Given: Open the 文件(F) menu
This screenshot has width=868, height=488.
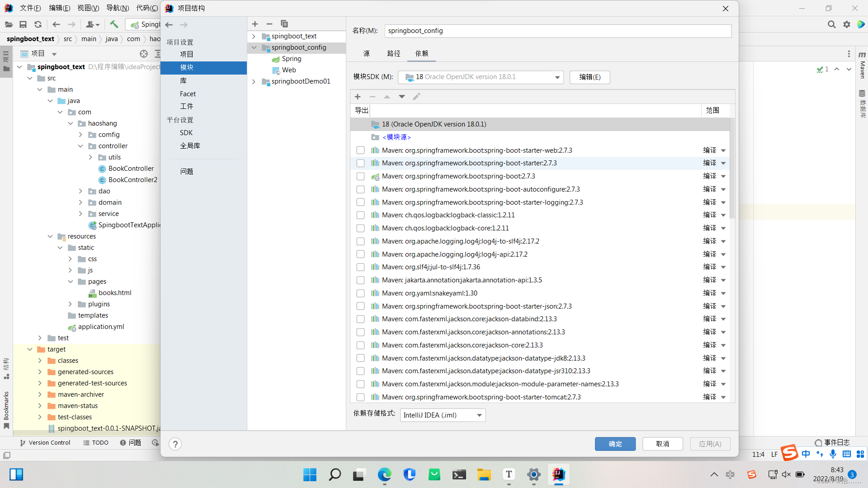Looking at the screenshot, I should click(x=30, y=8).
